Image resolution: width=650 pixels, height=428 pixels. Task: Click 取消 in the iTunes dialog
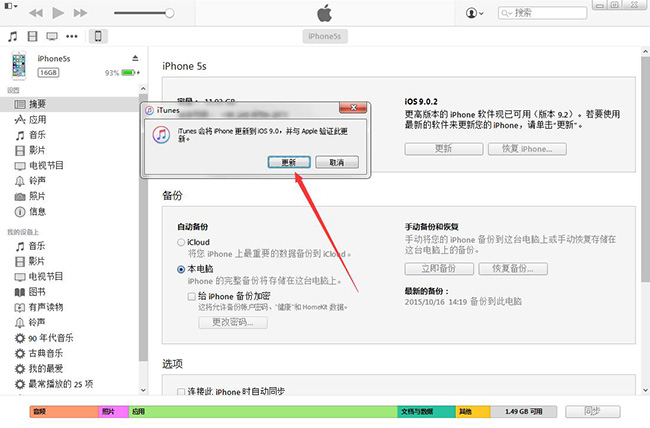(x=337, y=162)
